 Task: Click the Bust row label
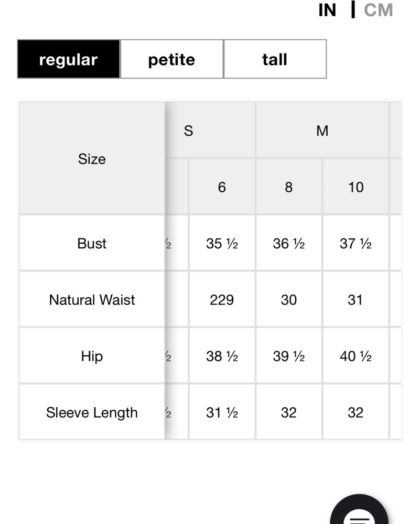pyautogui.click(x=92, y=243)
